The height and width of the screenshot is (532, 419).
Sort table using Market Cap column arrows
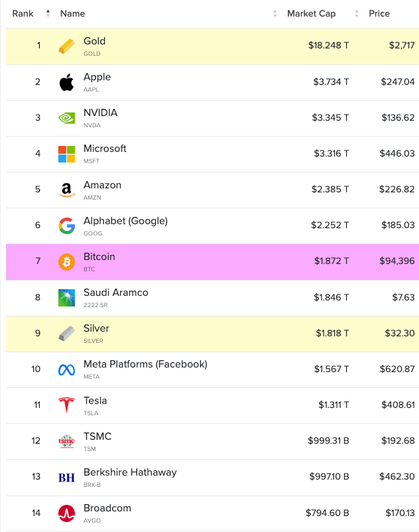(356, 13)
